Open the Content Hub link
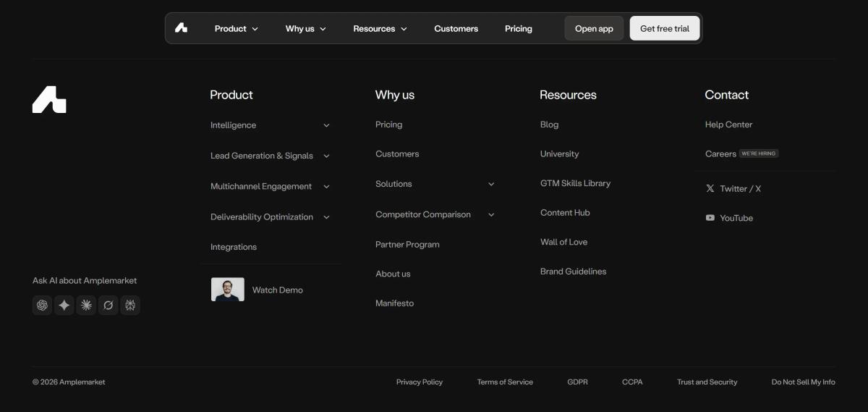The height and width of the screenshot is (412, 868). [x=565, y=213]
